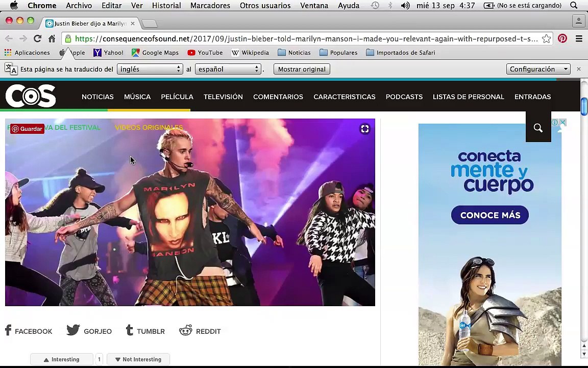Image resolution: width=588 pixels, height=368 pixels.
Task: Vote Not Interesting on the article
Action: pos(138,359)
